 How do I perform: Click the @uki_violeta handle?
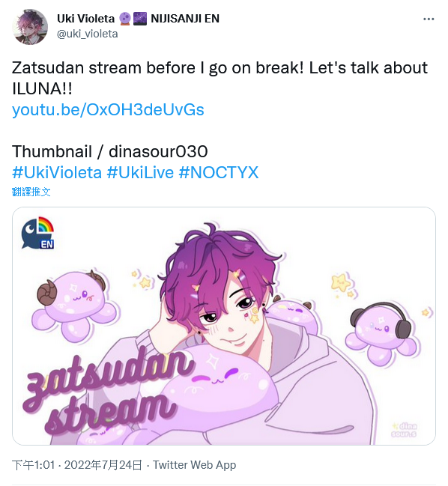87,34
